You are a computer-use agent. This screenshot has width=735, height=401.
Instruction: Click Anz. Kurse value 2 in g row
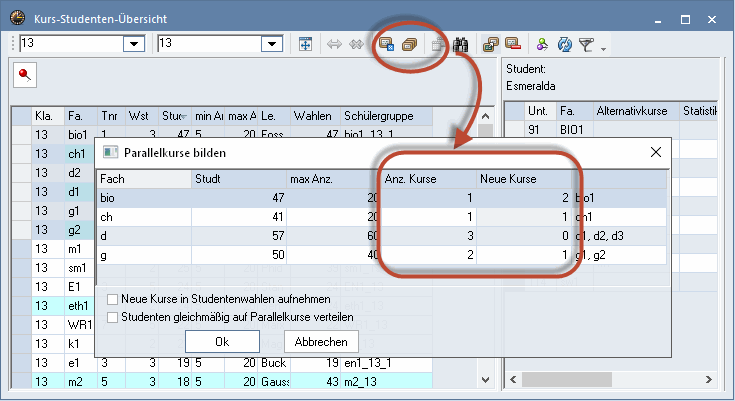[428, 255]
